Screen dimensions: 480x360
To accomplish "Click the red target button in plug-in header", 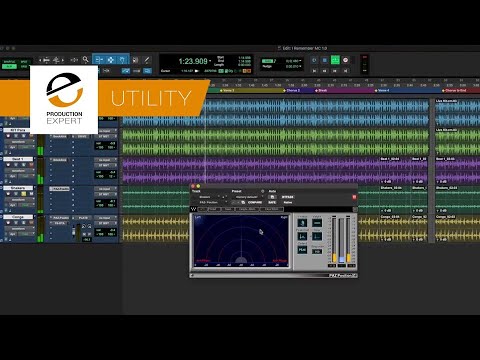I will pos(354,197).
